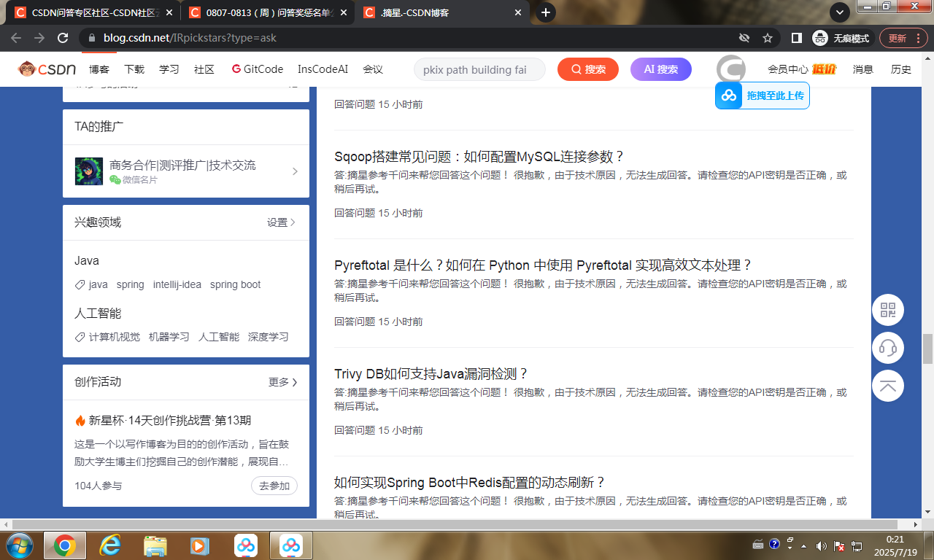This screenshot has height=560, width=934.
Task: Bookmark this page with the star icon
Action: click(768, 38)
